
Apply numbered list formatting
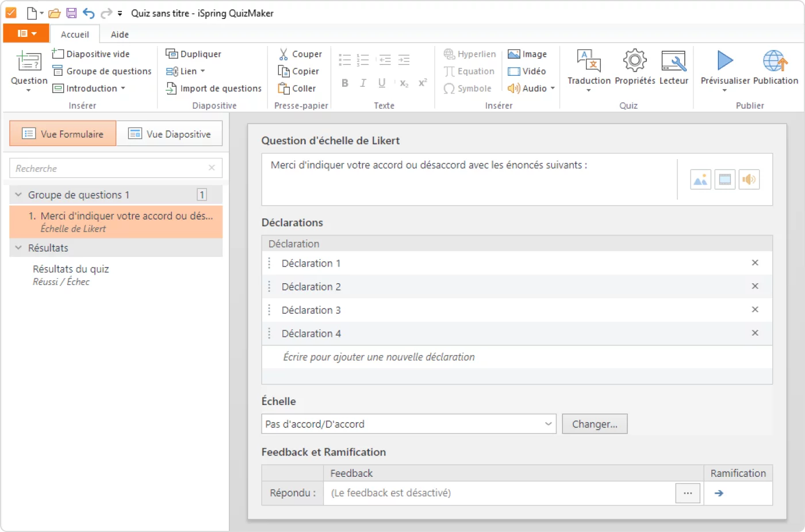click(x=363, y=60)
